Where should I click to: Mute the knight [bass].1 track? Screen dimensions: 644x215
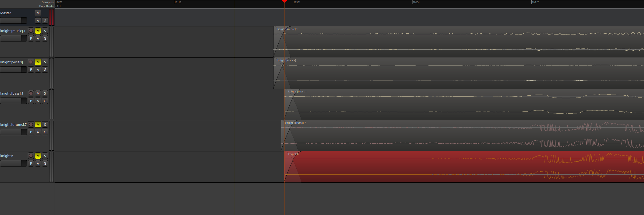coord(38,93)
